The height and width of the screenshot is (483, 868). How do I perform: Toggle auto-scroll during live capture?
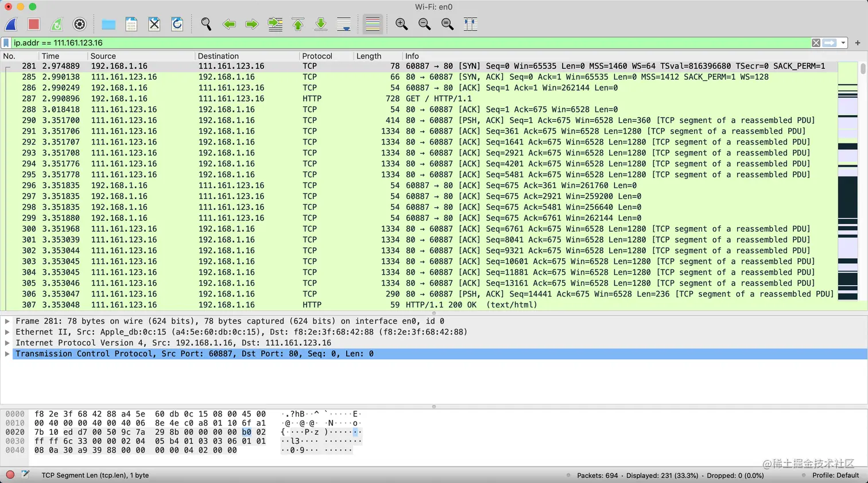(344, 24)
